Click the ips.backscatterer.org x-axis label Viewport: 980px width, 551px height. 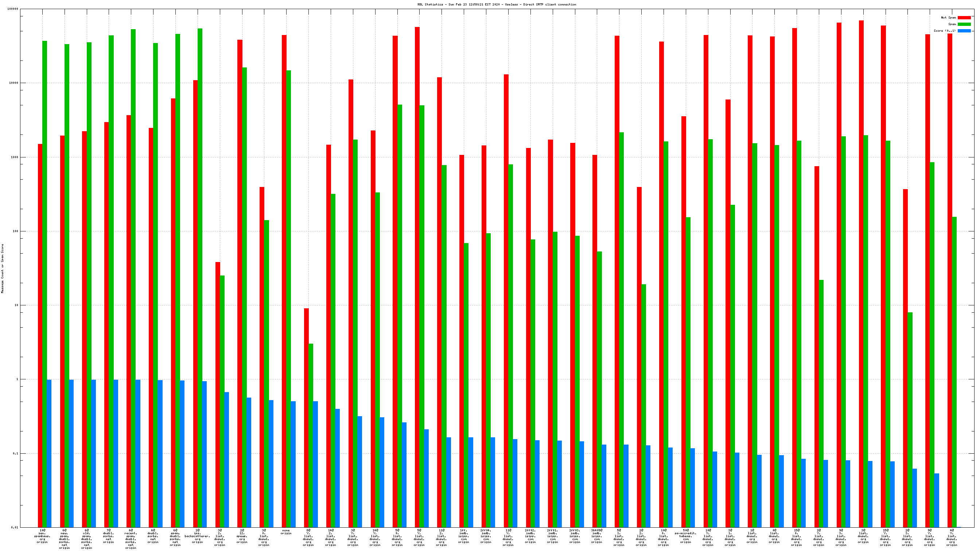click(x=198, y=536)
